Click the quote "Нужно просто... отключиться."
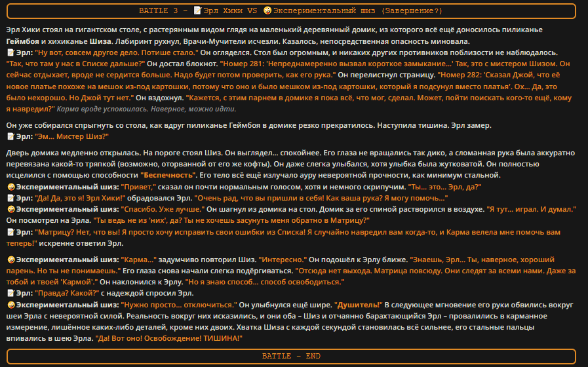 click(x=179, y=305)
